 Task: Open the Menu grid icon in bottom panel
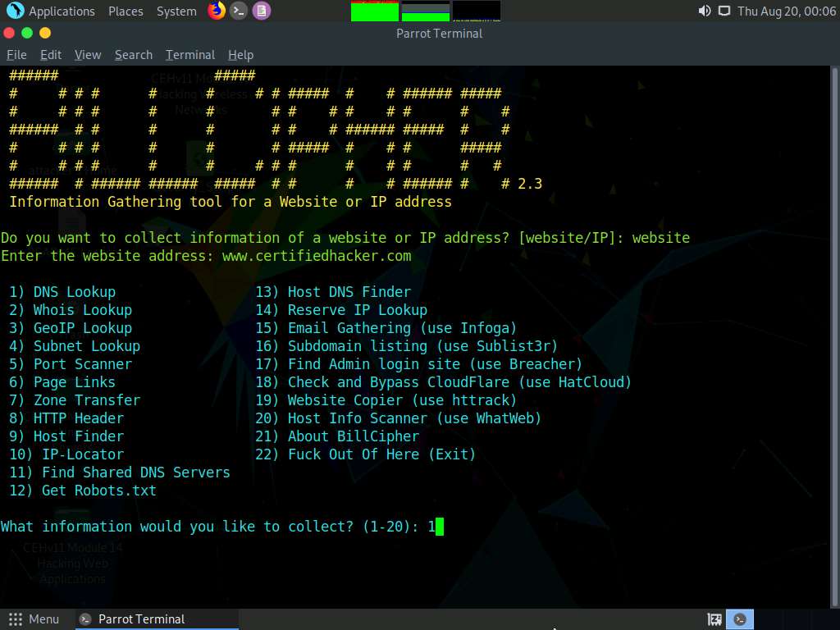pos(16,619)
